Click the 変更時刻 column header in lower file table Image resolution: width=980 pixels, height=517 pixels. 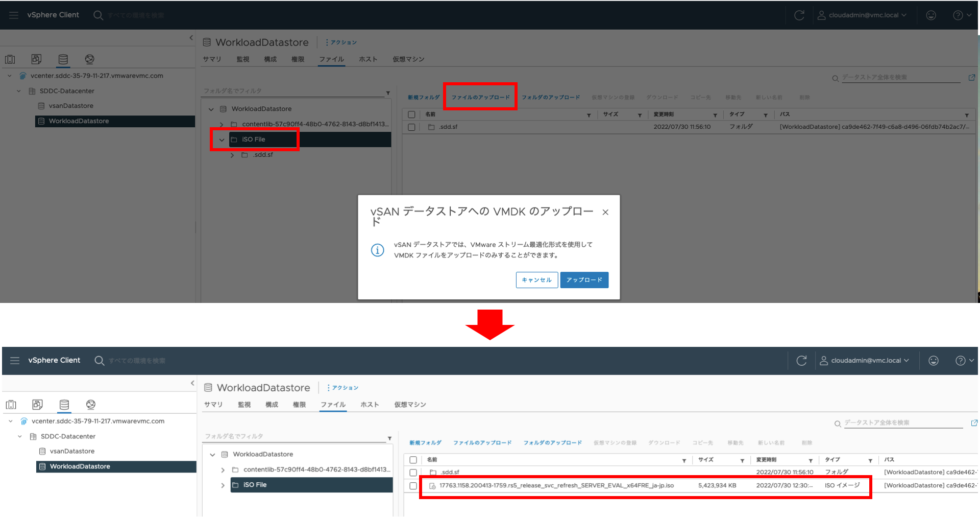[x=766, y=460]
